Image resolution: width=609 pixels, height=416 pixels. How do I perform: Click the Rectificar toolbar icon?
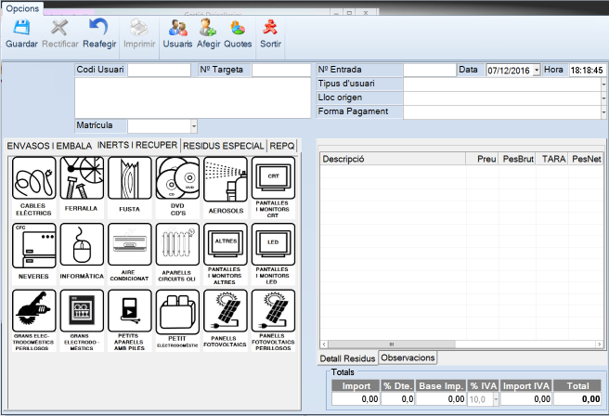coord(59,28)
